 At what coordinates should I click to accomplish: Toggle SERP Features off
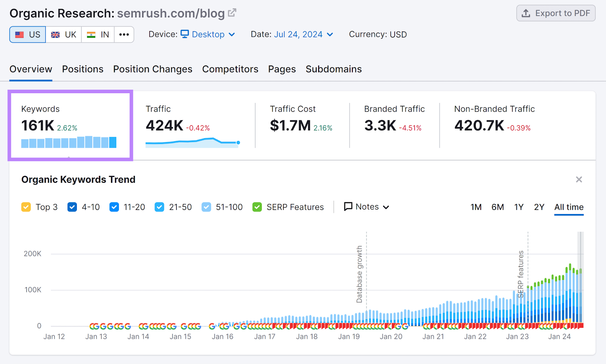click(x=257, y=207)
